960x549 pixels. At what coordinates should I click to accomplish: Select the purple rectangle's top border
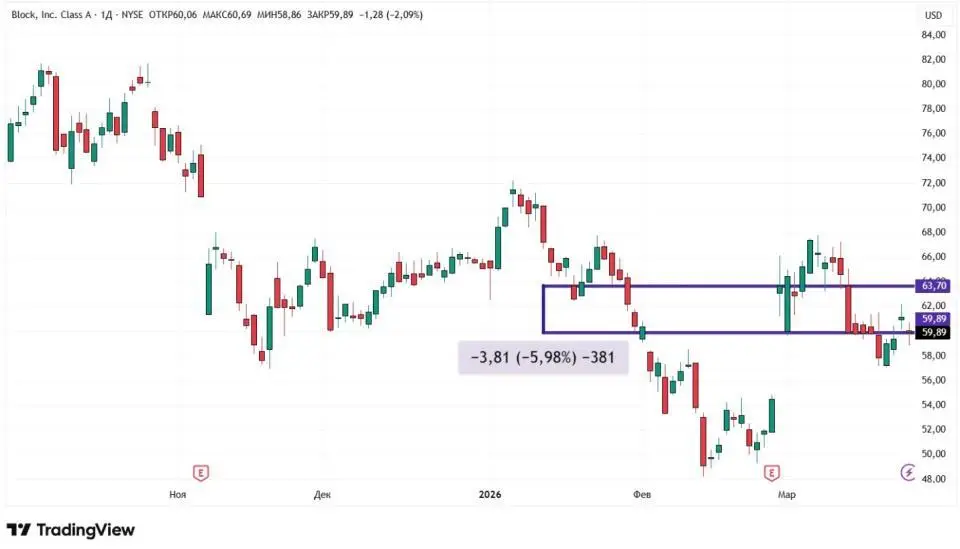tap(700, 286)
